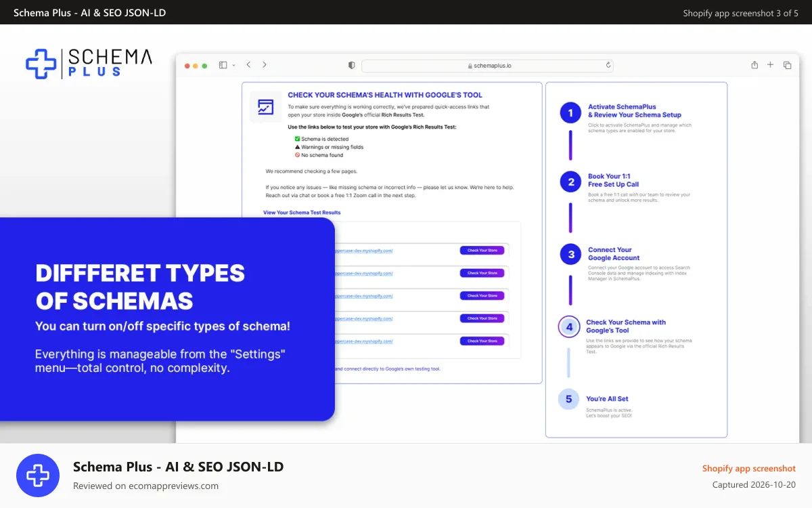Viewport: 812px width, 508px height.
Task: Toggle the Safari sidebar icon
Action: 223,65
